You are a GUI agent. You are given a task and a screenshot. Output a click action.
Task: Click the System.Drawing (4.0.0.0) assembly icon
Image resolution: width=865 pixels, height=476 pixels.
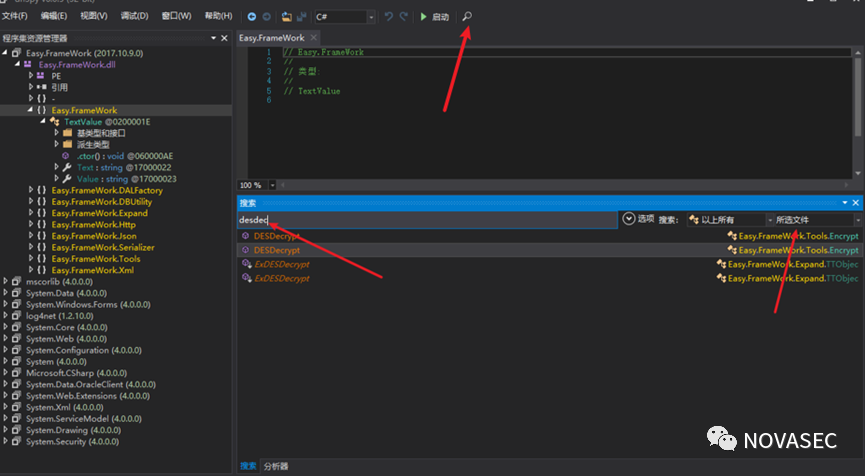[x=17, y=430]
